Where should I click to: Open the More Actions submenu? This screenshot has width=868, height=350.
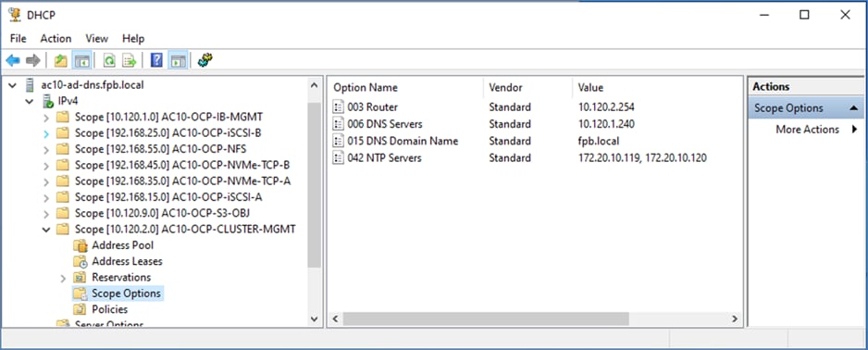808,130
